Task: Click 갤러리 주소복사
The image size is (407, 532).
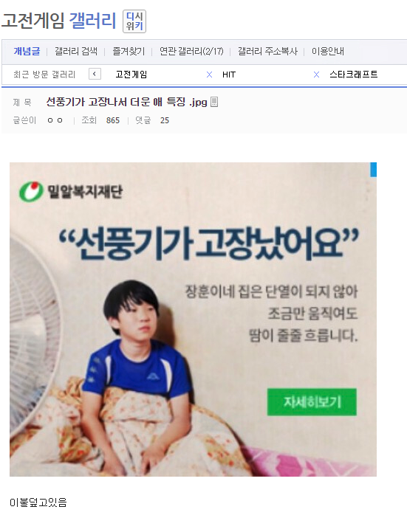Action: [267, 51]
